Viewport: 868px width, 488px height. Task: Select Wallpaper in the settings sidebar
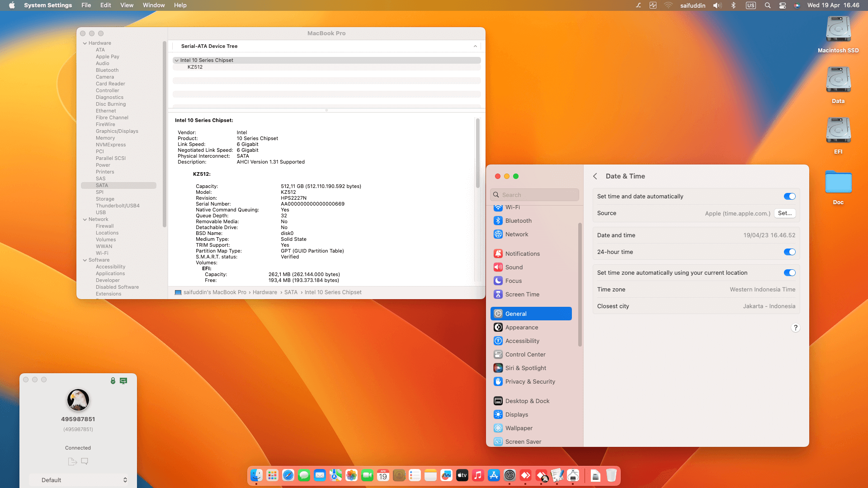pos(519,428)
